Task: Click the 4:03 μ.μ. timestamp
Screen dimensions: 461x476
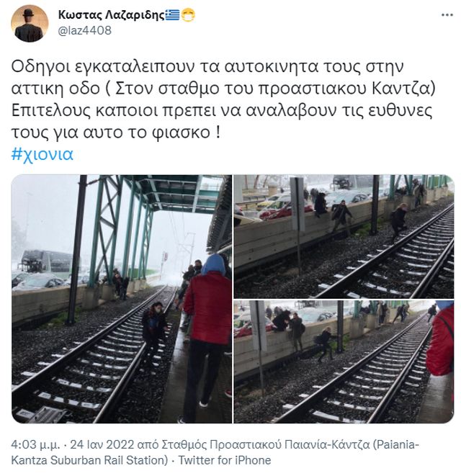Action: pyautogui.click(x=35, y=445)
